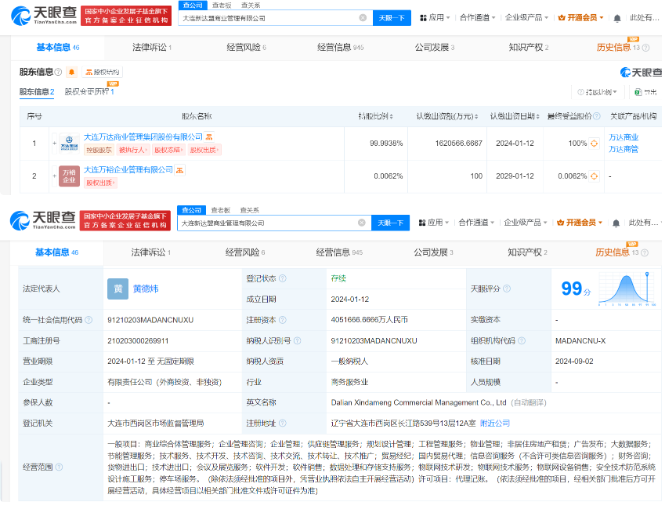This screenshot has height=510, width=662.
Task: Click the 股权结构 button
Action: point(102,72)
